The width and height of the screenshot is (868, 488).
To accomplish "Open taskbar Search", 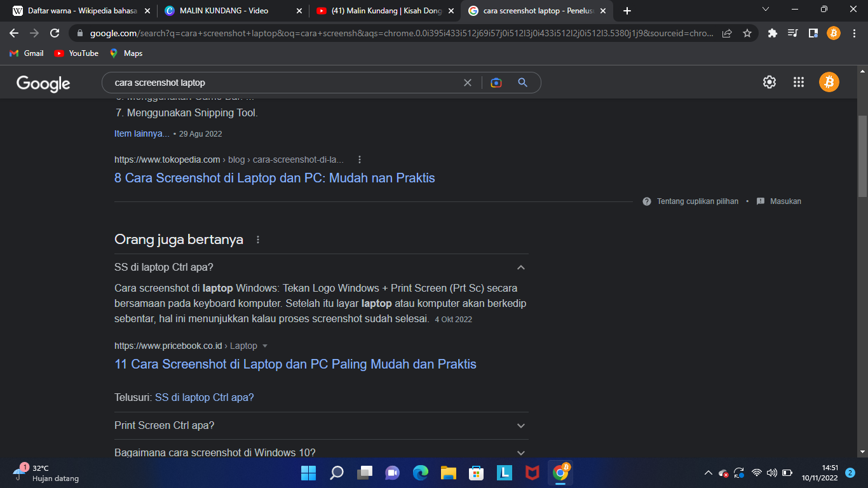I will coord(337,473).
